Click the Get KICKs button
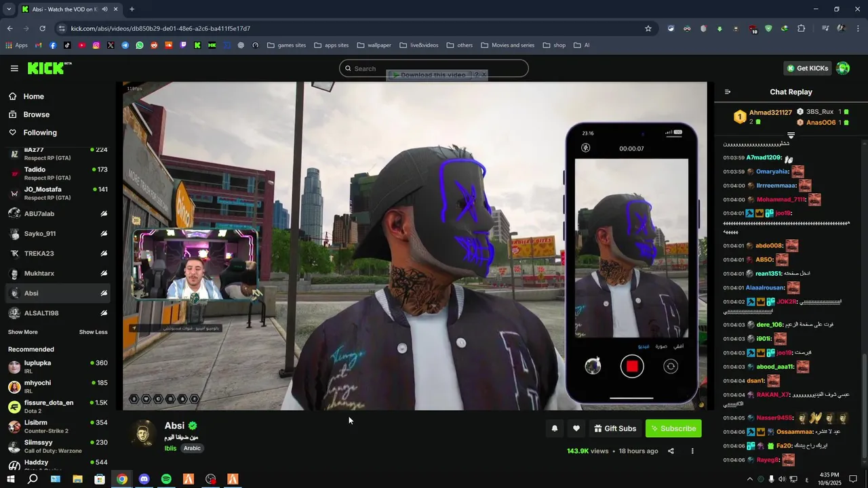Screen dimensions: 868x488 coord(808,68)
